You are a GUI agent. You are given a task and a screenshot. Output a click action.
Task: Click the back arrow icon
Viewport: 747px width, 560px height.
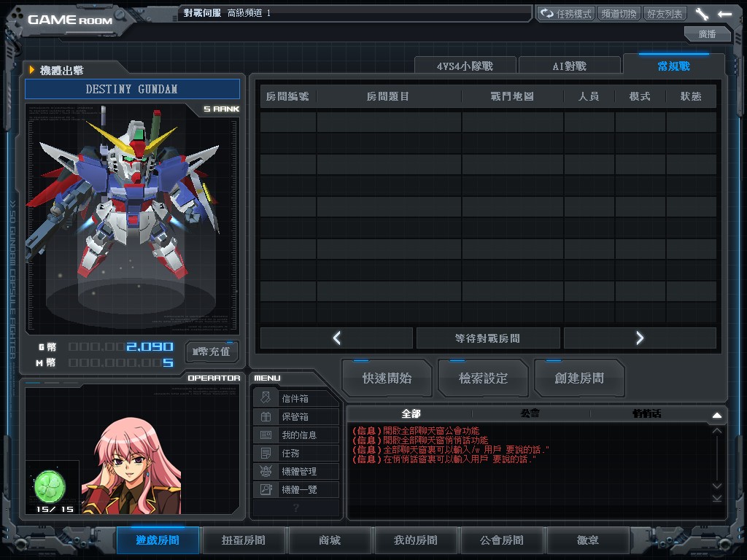click(x=724, y=14)
